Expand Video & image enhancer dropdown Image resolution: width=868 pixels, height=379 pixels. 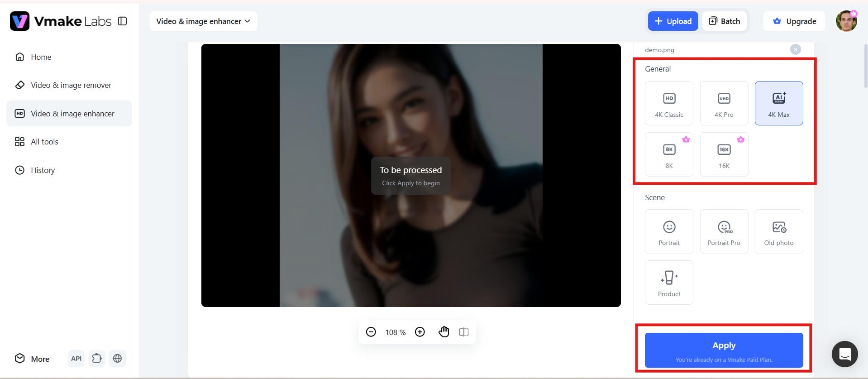coord(203,21)
